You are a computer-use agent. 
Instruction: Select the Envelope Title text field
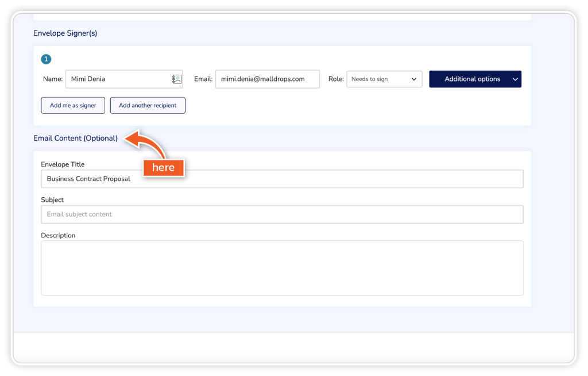282,179
